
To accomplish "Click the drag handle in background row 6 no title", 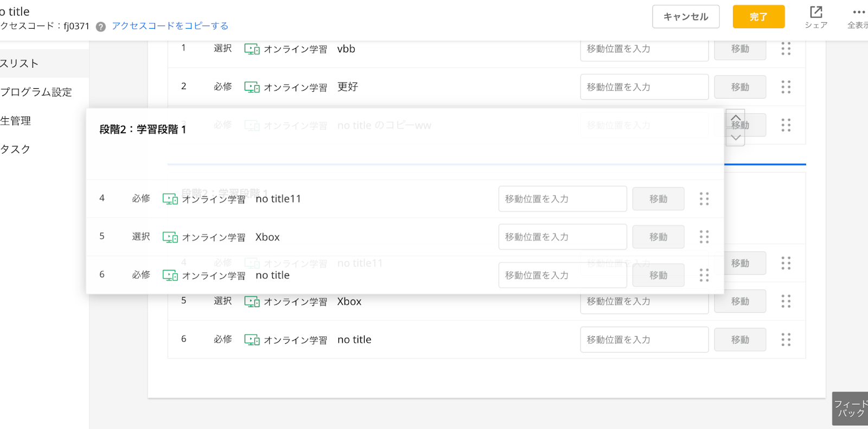I will tap(786, 340).
